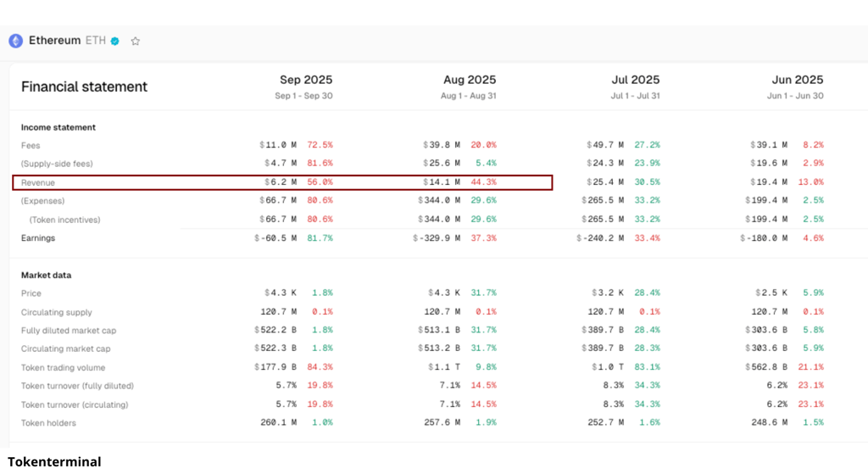This screenshot has height=474, width=868.
Task: Click the Earnings row label
Action: coord(38,238)
